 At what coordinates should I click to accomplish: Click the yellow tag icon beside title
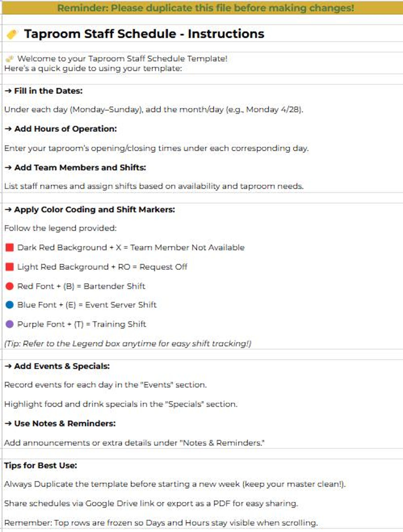tap(12, 34)
